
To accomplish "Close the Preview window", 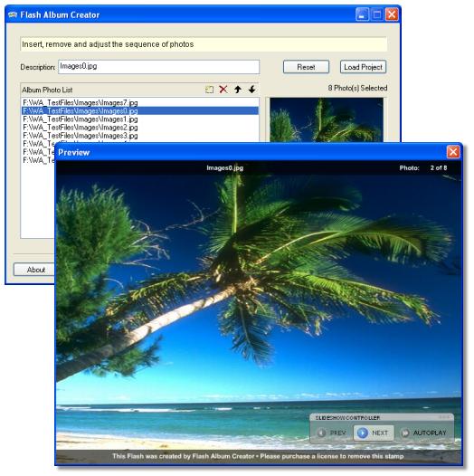I will pos(453,152).
